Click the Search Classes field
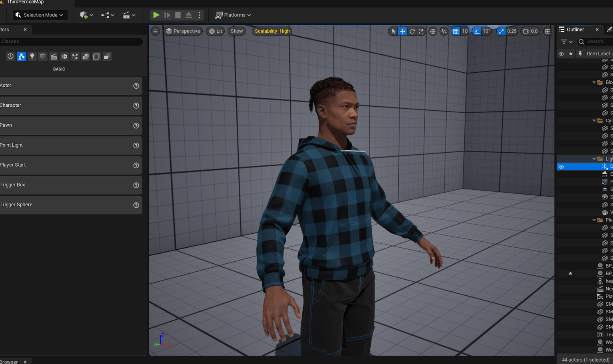Image resolution: width=613 pixels, height=364 pixels. coord(71,42)
